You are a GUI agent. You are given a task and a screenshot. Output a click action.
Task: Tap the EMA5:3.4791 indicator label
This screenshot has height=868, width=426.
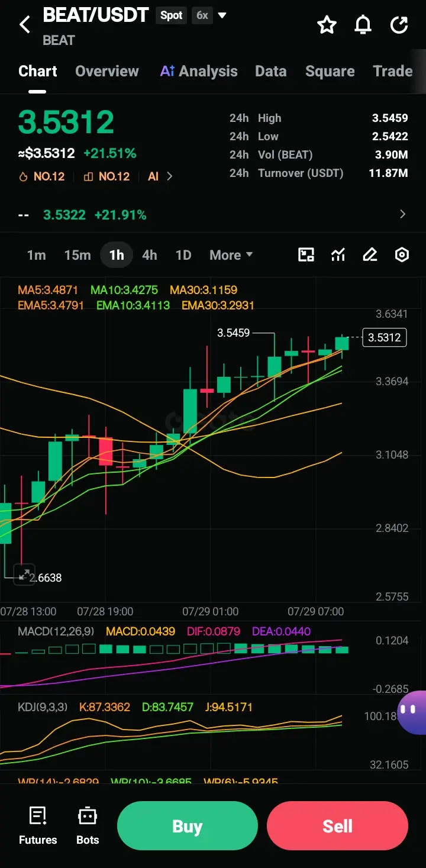51,305
